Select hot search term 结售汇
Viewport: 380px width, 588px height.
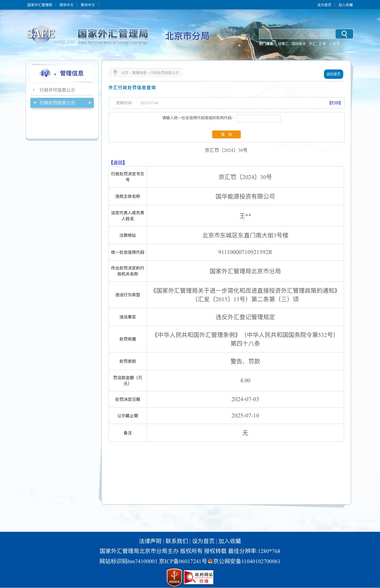[283, 44]
